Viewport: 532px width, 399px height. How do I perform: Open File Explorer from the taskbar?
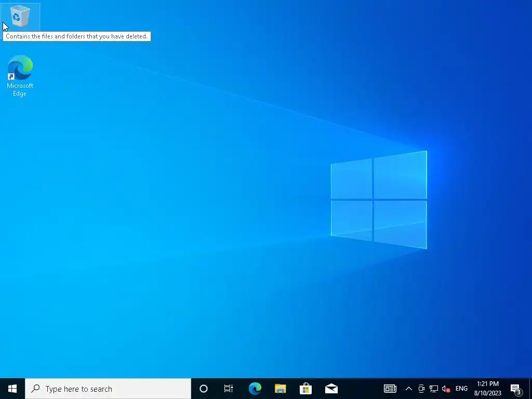tap(280, 389)
